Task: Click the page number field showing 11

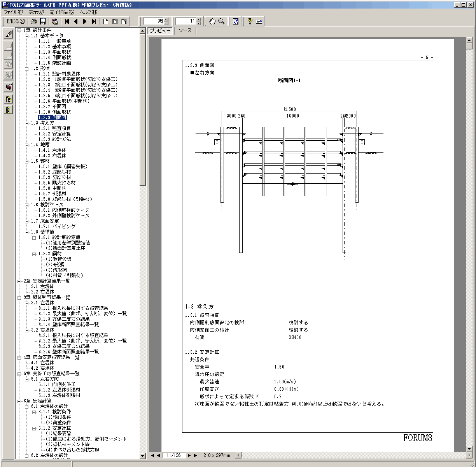Action: (x=186, y=21)
